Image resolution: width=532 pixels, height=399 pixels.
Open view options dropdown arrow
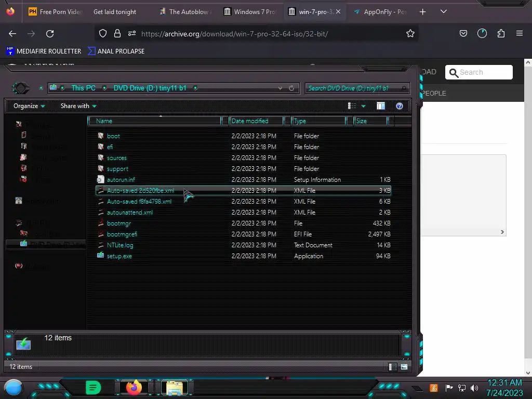tap(363, 106)
